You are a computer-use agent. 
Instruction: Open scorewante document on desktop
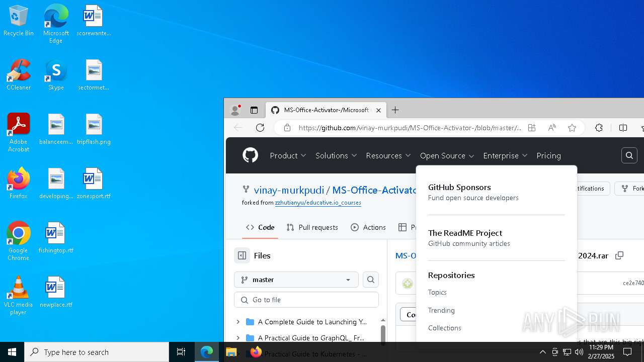tap(94, 21)
